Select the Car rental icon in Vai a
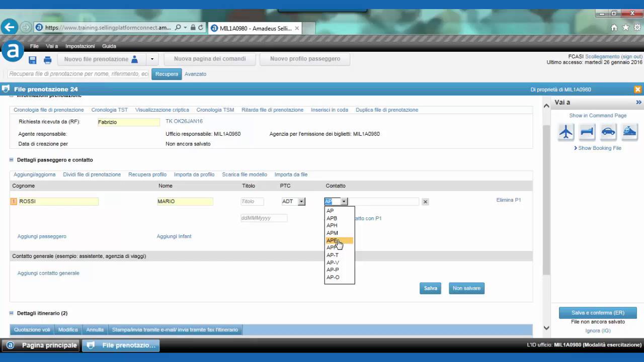 click(608, 132)
